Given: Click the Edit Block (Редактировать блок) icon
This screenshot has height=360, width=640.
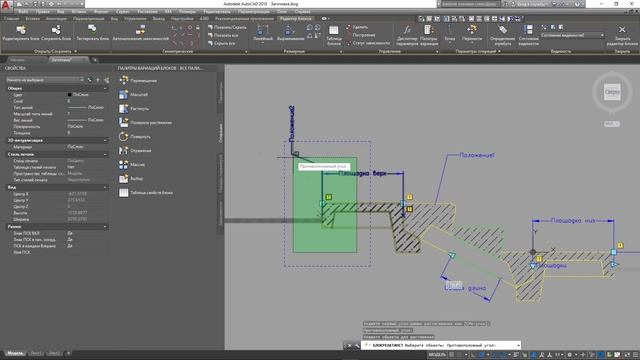Looking at the screenshot, I should [21, 30].
